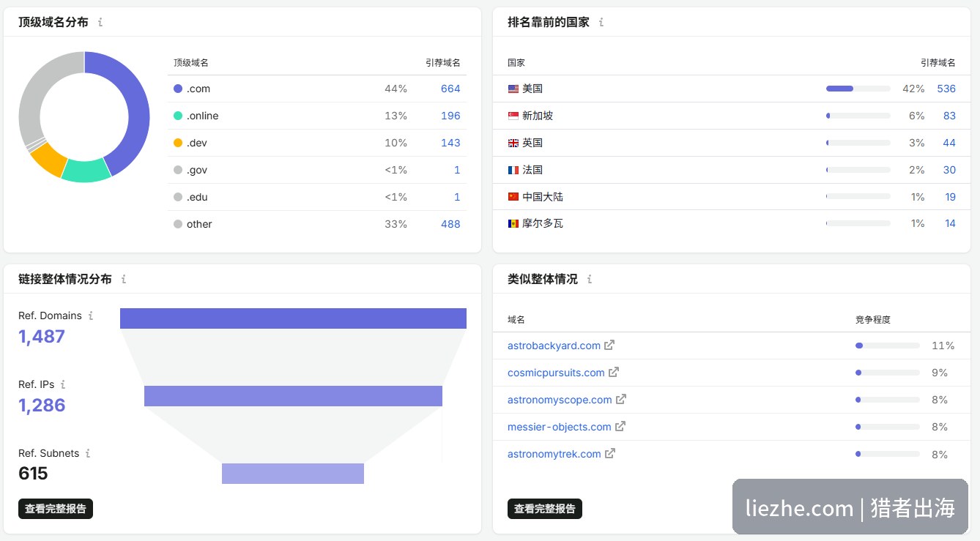The width and height of the screenshot is (980, 541).
Task: Click the 1,286 Ref. IPs value
Action: click(x=42, y=406)
